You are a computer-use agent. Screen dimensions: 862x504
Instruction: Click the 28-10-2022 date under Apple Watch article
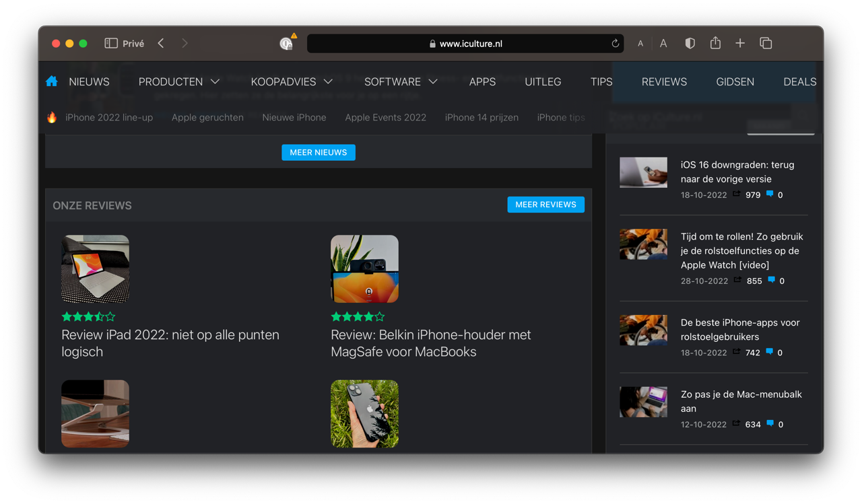[704, 281]
